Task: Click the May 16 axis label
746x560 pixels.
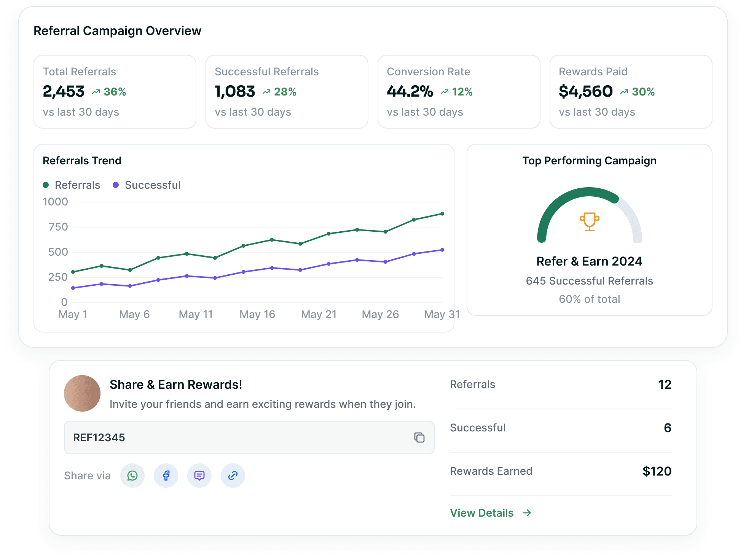Action: click(257, 314)
